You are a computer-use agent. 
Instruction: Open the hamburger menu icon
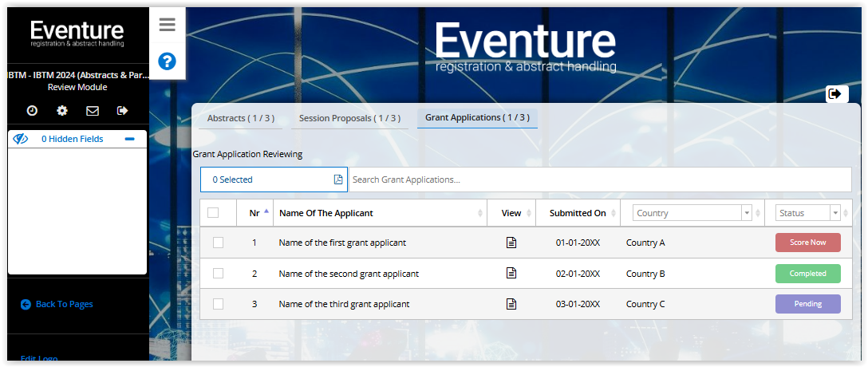click(x=168, y=25)
